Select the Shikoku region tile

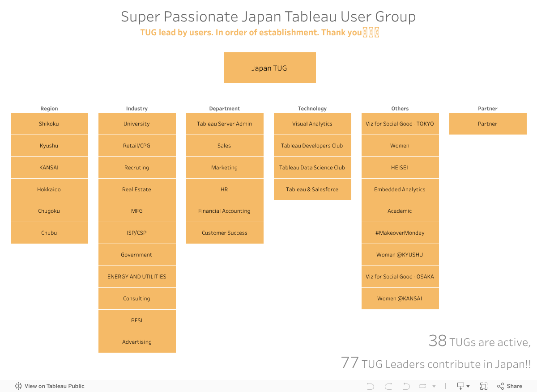pyautogui.click(x=49, y=124)
